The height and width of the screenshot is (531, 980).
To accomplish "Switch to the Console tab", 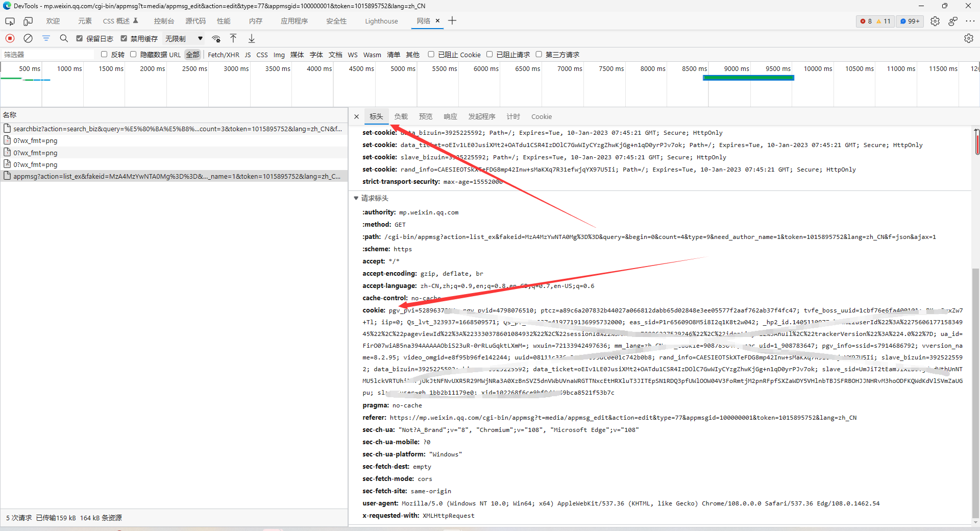I will coord(164,21).
